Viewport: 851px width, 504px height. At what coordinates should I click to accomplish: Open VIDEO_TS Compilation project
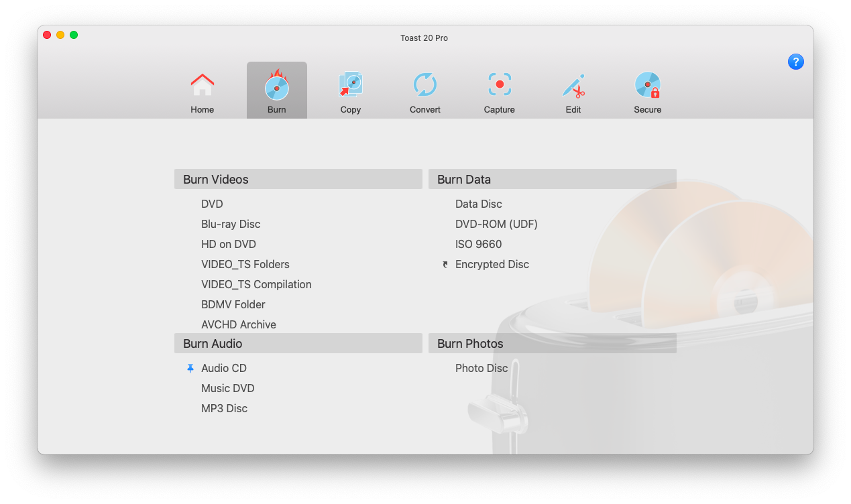pyautogui.click(x=256, y=284)
